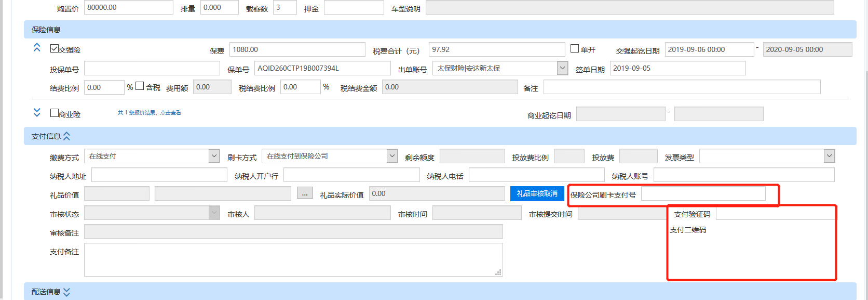Click the 纳税人电话 input field
Screen dimensions: 868x300
coord(537,175)
